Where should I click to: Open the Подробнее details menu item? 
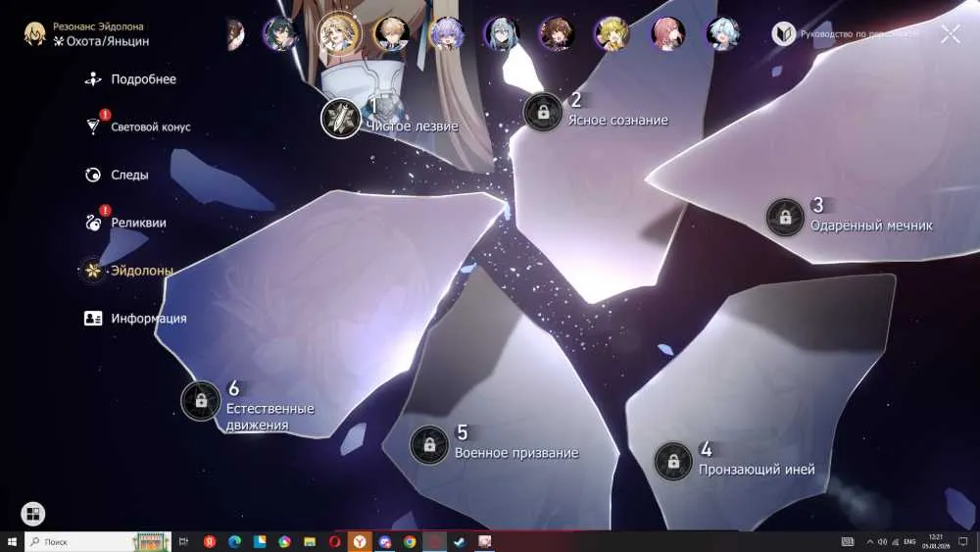130,79
